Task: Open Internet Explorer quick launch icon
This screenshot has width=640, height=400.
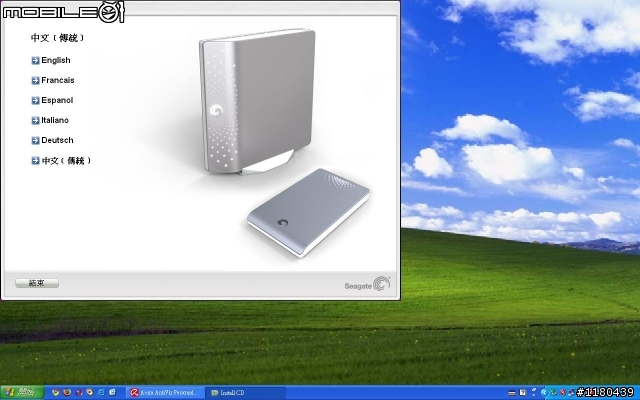Action: tap(101, 392)
